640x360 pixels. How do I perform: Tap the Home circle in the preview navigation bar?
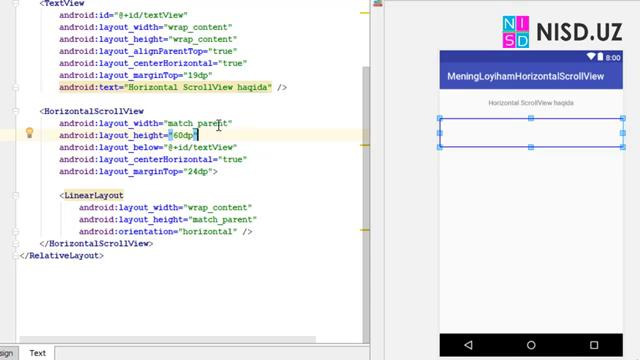531,345
